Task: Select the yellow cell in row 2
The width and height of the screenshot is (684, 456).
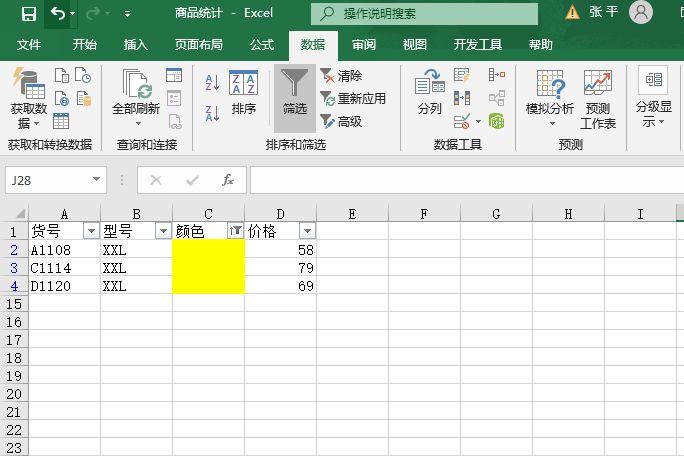Action: [x=208, y=250]
